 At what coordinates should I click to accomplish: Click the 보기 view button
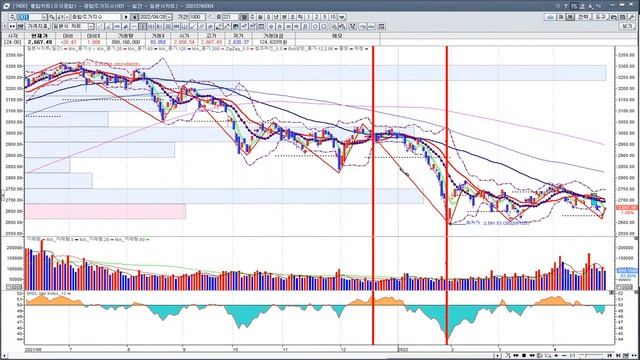pyautogui.click(x=627, y=26)
